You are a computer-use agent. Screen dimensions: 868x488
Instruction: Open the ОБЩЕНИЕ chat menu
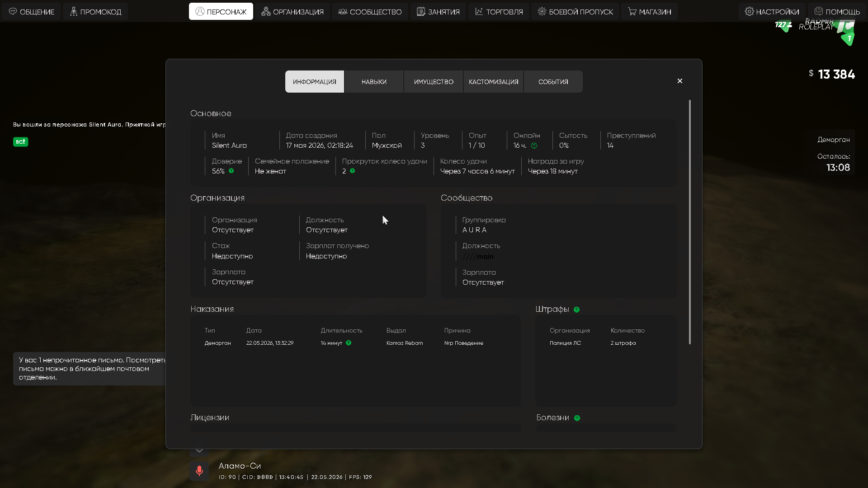pyautogui.click(x=32, y=12)
